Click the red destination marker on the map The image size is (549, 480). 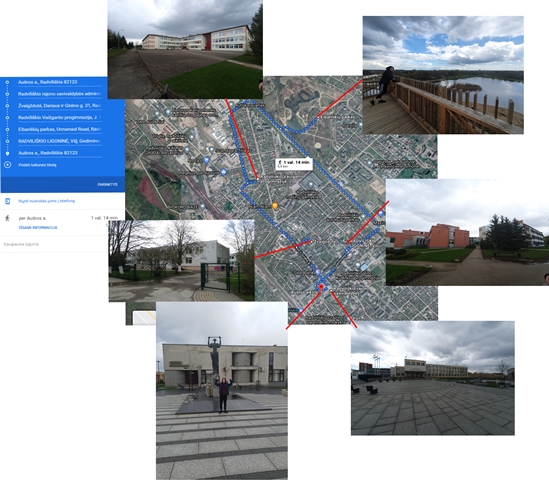coord(321,287)
